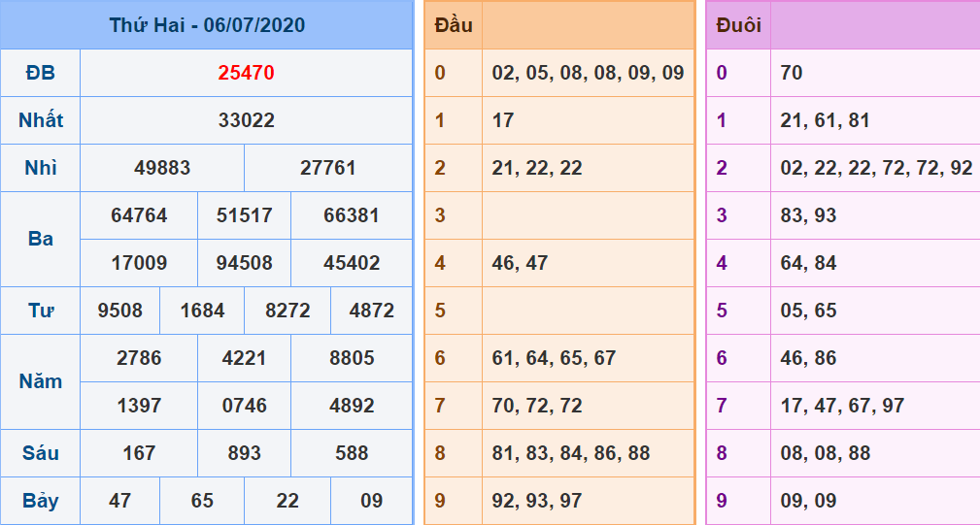Click the special prize number 25470

pos(246,73)
